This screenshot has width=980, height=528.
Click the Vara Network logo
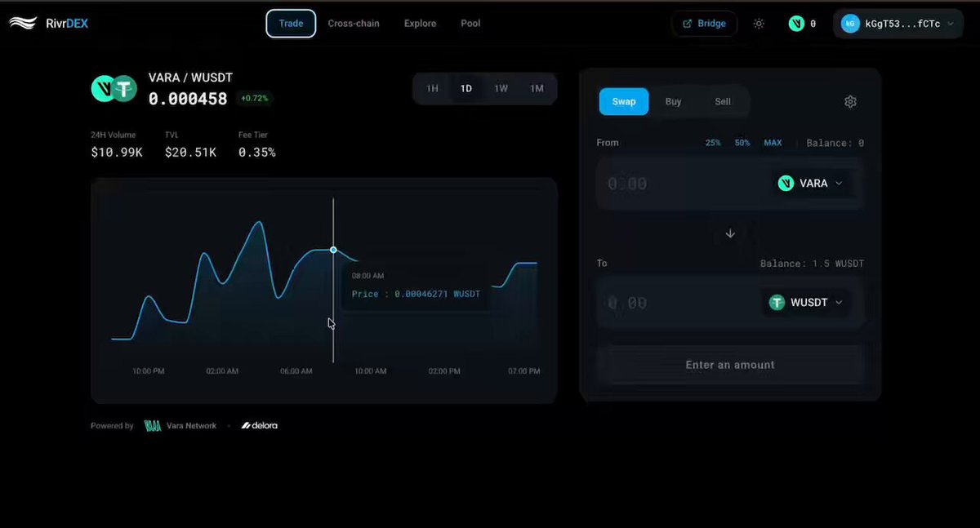click(x=180, y=425)
